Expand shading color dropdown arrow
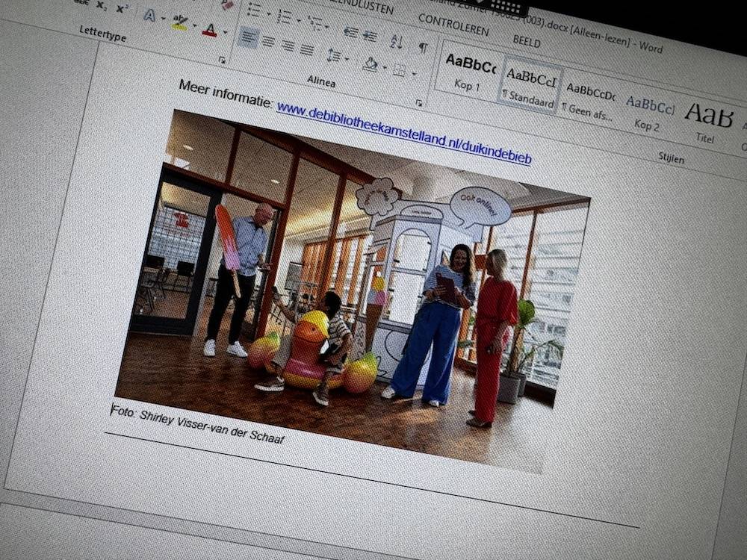The height and width of the screenshot is (560, 747). pos(385,67)
